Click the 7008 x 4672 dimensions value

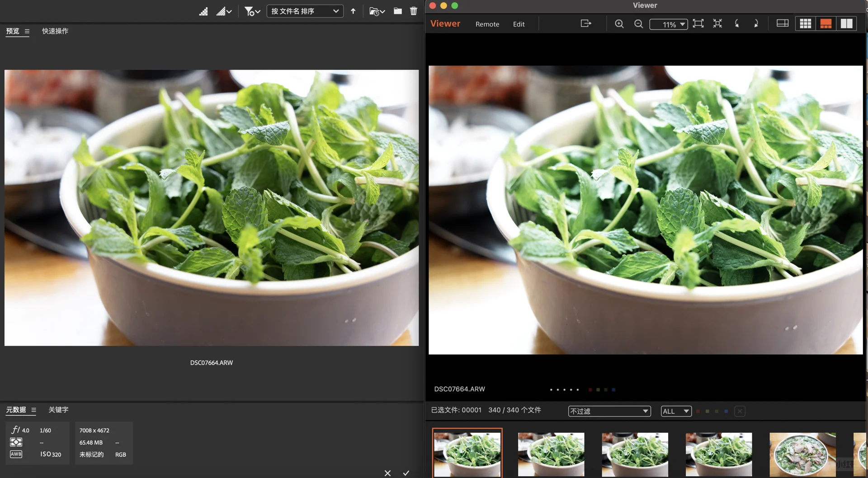tap(94, 431)
